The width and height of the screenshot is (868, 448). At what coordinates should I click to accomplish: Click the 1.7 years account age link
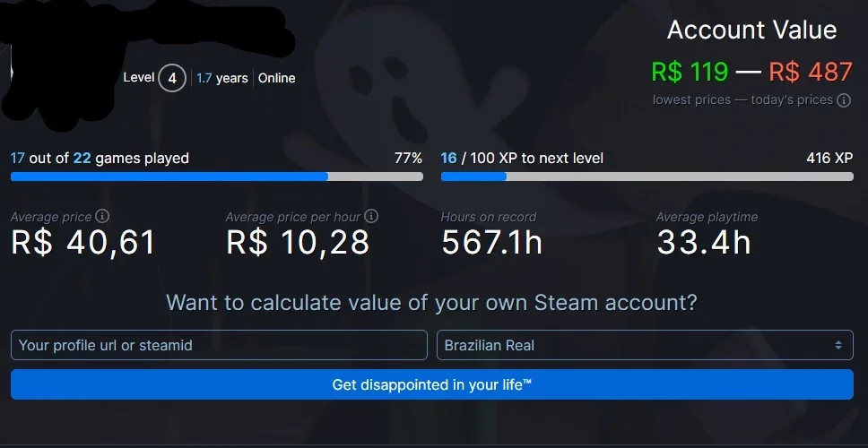(x=222, y=78)
